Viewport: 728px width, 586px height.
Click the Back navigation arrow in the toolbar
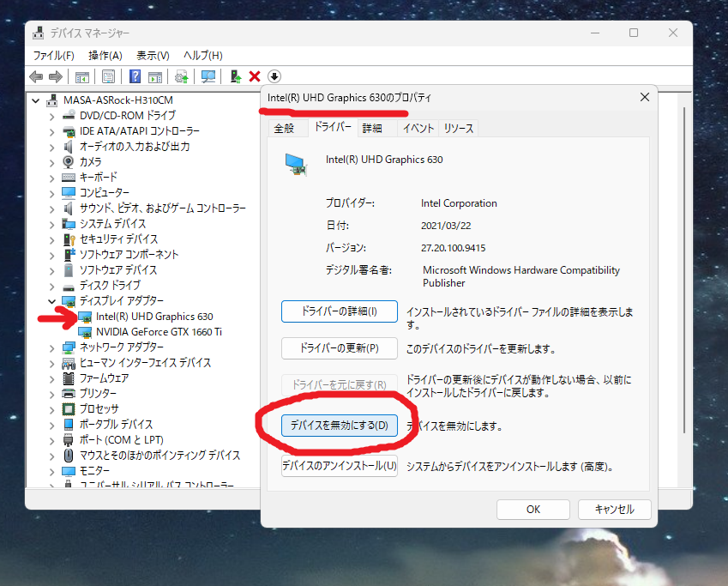(x=34, y=76)
